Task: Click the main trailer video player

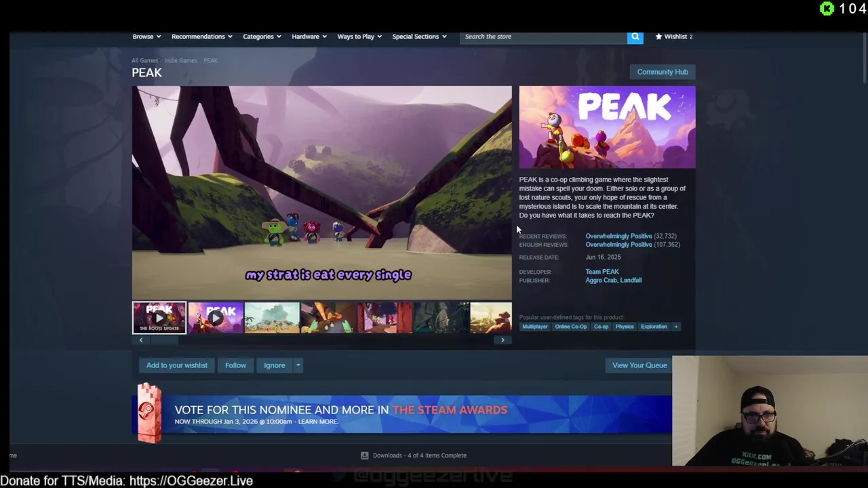Action: (322, 192)
